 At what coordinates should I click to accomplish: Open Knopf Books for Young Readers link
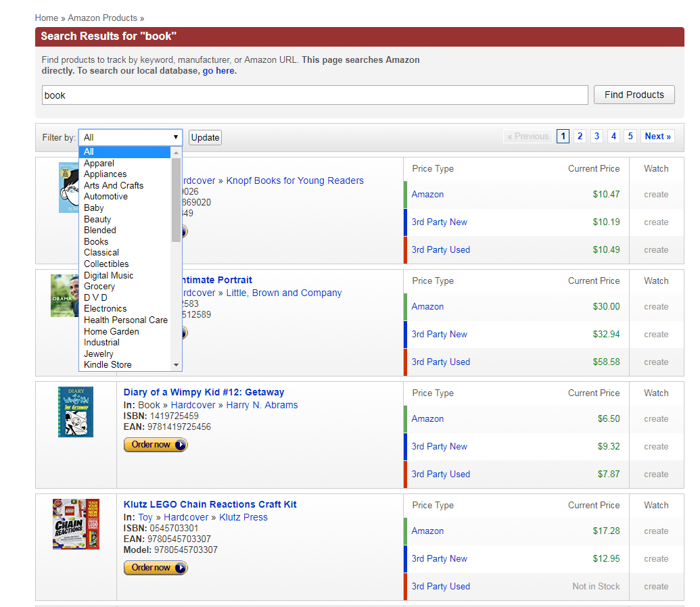pos(295,180)
